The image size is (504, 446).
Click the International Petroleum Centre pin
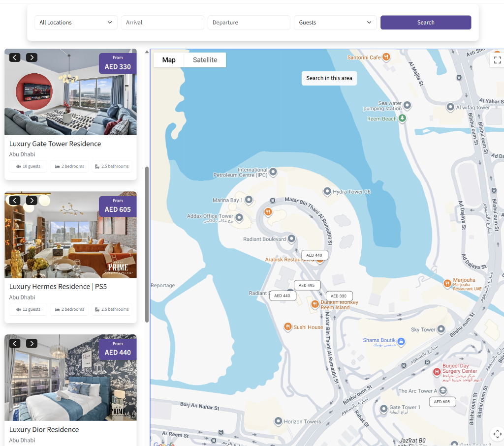click(x=273, y=172)
